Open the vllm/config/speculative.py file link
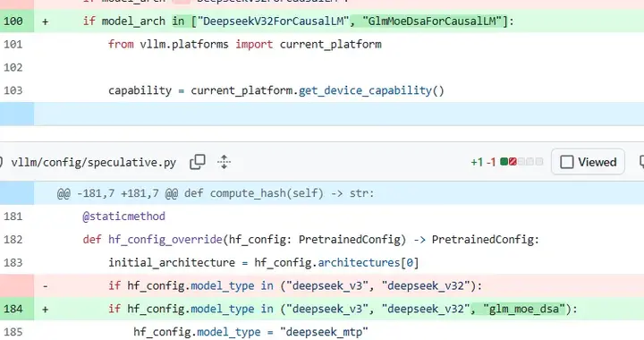Viewport: 644px width, 340px height. coord(93,162)
